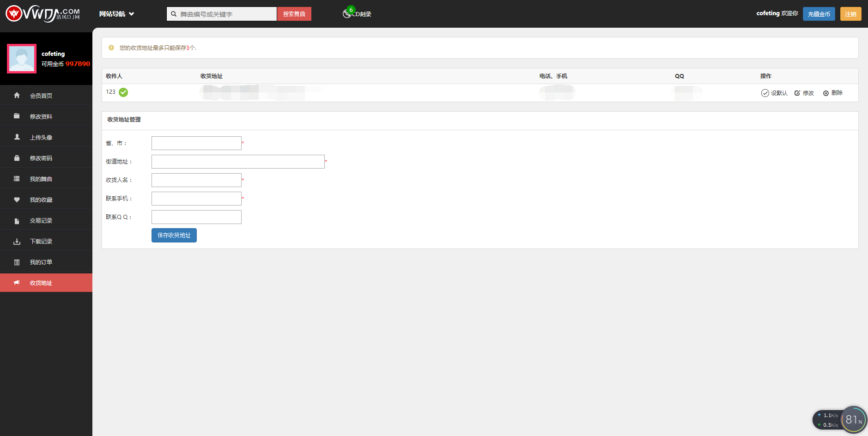The height and width of the screenshot is (436, 868).
Task: Open the CD burning disc icon
Action: tap(346, 14)
